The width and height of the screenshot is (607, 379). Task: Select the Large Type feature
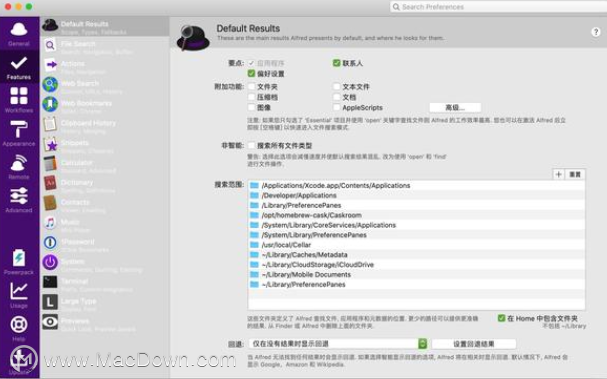pos(105,303)
